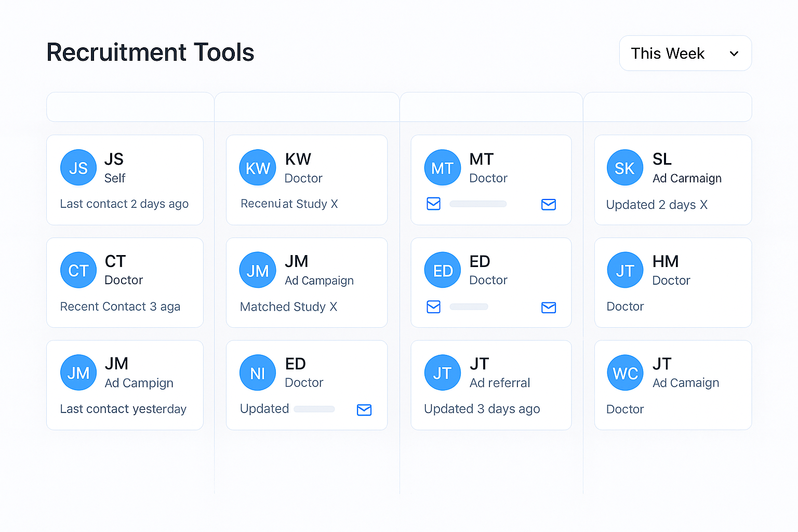The width and height of the screenshot is (798, 532).
Task: Click the NI avatar circle
Action: pos(258,373)
